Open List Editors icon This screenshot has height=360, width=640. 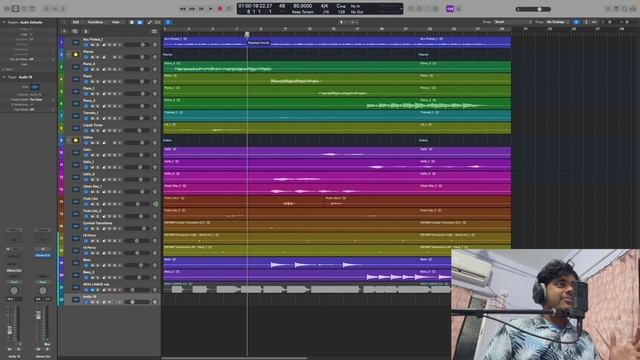[x=607, y=9]
